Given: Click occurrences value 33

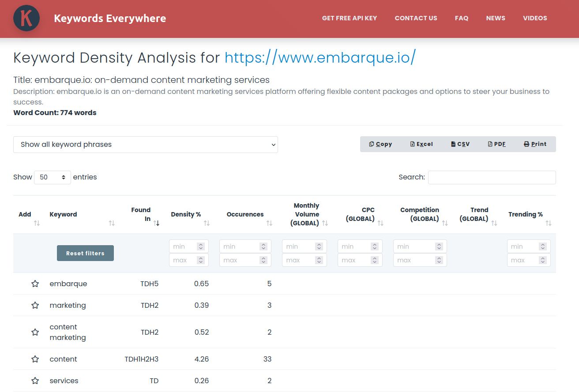Looking at the screenshot, I should 267,359.
